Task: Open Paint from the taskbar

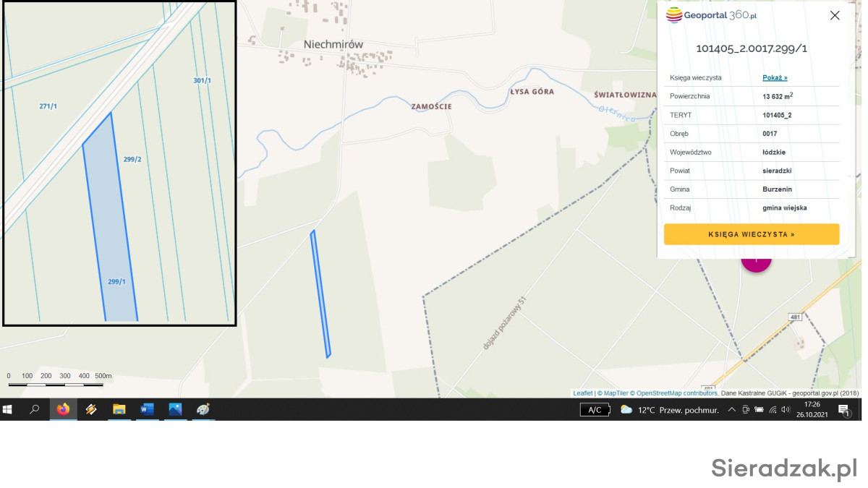Action: 203,409
